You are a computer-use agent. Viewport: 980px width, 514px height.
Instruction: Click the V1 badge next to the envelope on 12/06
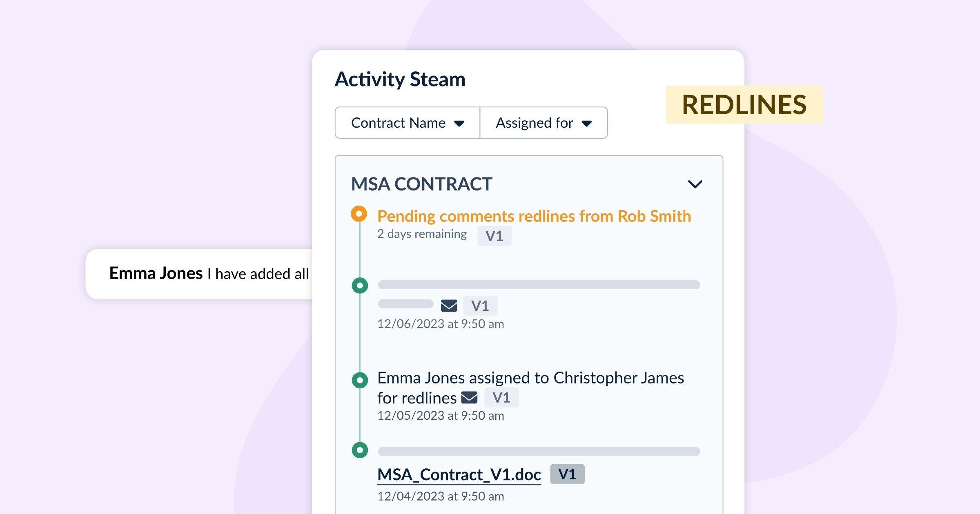coord(481,306)
